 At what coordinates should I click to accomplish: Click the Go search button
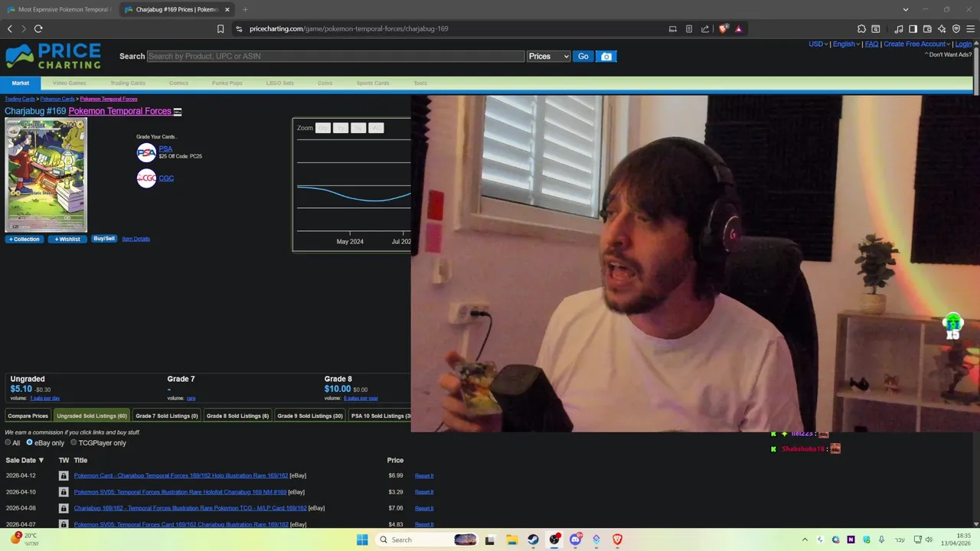pos(583,56)
